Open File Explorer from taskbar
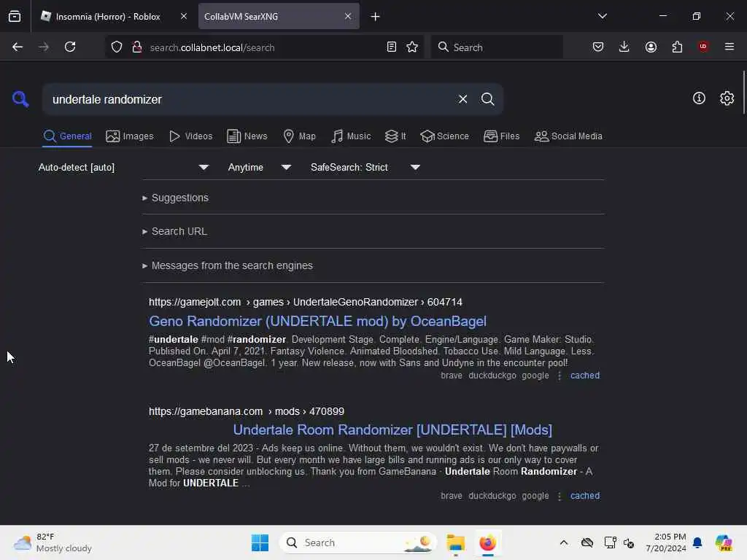The height and width of the screenshot is (560, 747). pyautogui.click(x=455, y=542)
